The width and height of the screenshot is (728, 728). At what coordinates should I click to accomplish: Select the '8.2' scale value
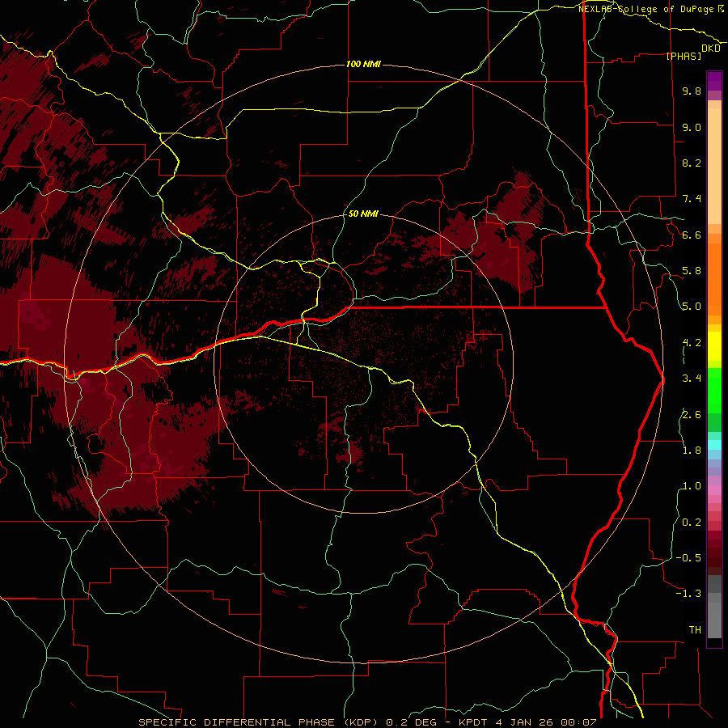point(692,163)
